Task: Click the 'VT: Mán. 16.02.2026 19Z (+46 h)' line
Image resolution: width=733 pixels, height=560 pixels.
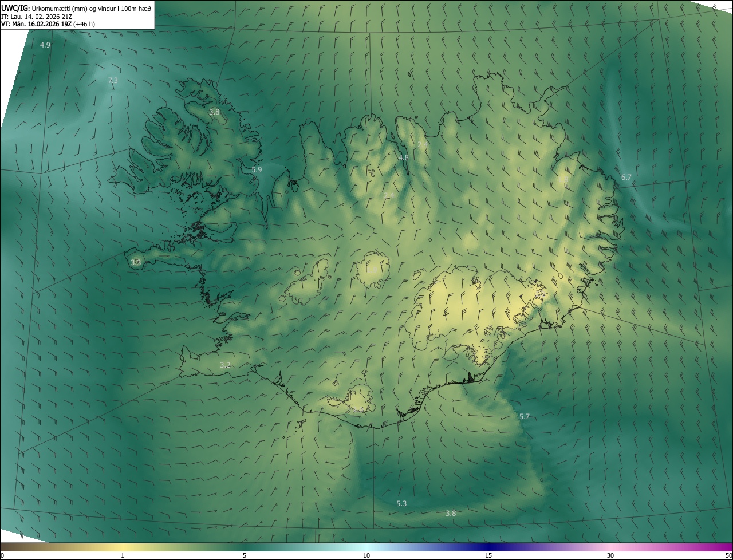Action: tap(48, 24)
